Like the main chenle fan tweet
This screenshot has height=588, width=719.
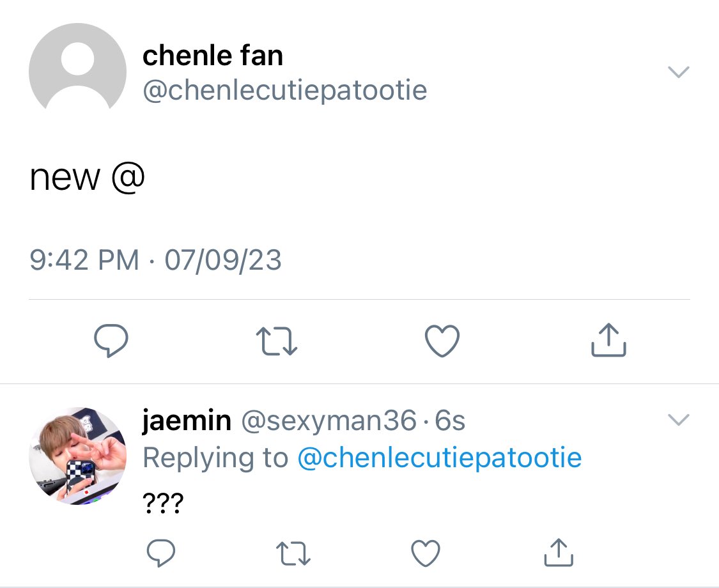tap(442, 341)
